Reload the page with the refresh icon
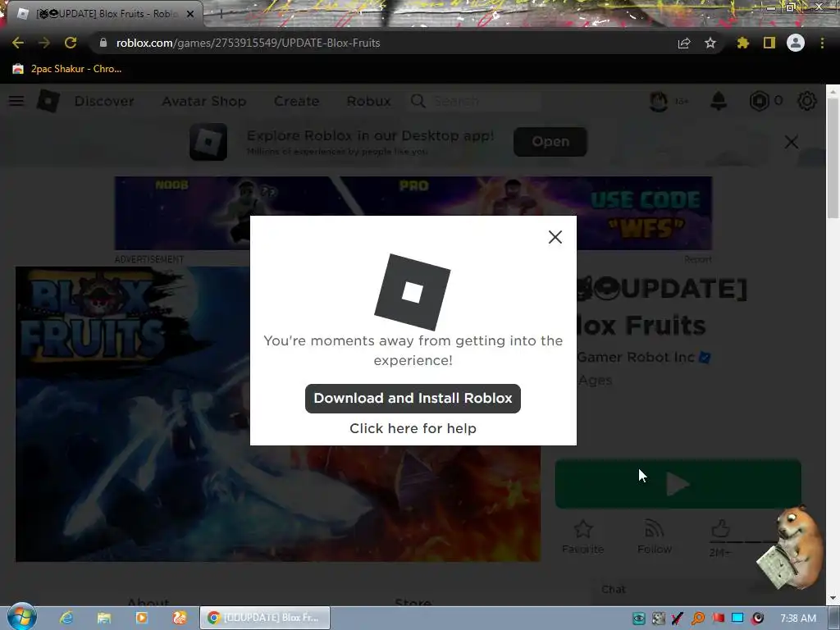This screenshot has width=840, height=630. (x=71, y=43)
